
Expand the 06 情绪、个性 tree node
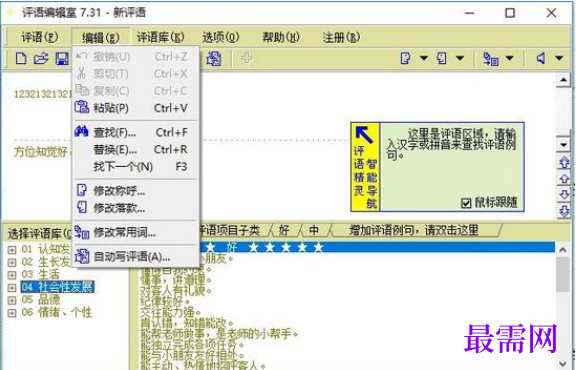coord(12,313)
